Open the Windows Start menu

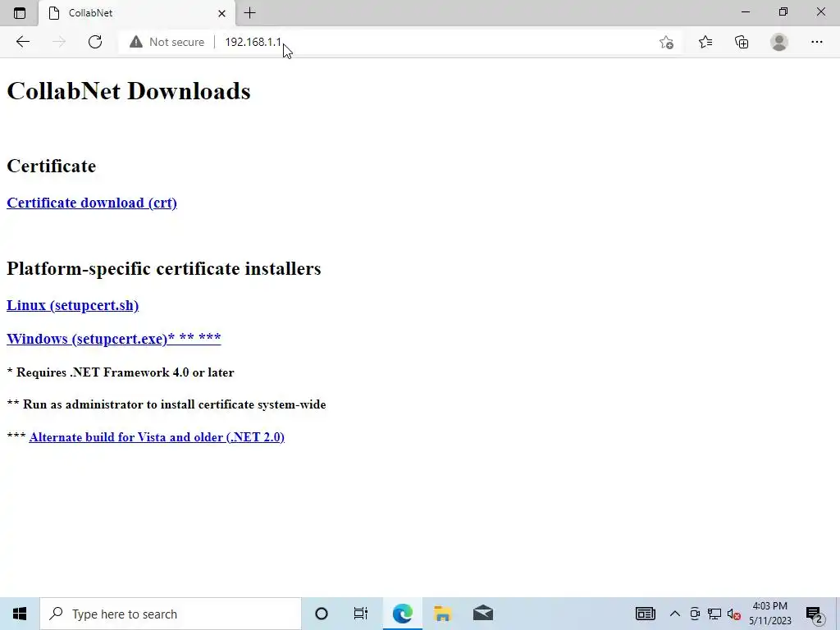pyautogui.click(x=20, y=614)
